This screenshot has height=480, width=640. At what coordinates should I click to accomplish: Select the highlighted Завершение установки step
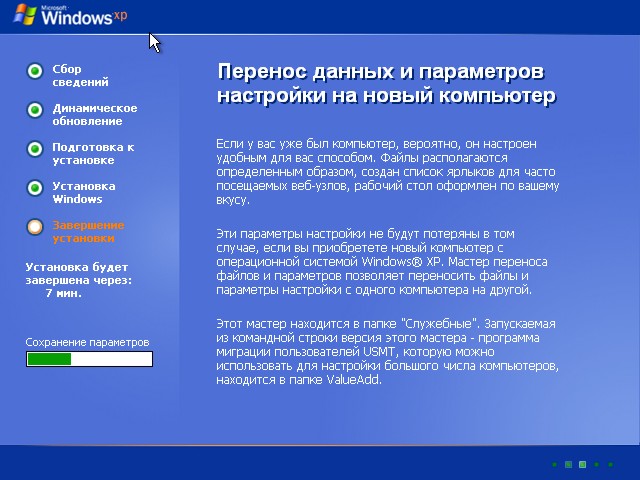pos(88,231)
